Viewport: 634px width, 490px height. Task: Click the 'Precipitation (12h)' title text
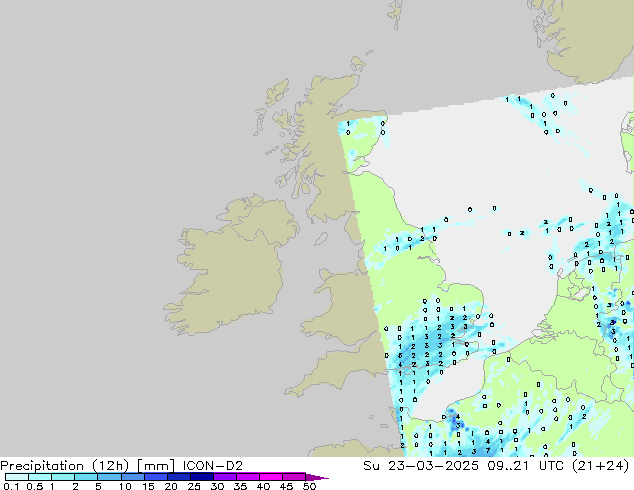[65, 466]
